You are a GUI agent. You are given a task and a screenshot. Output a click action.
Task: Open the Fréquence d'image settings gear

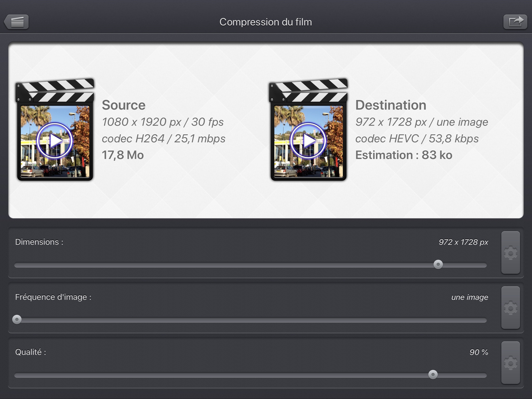pyautogui.click(x=510, y=308)
